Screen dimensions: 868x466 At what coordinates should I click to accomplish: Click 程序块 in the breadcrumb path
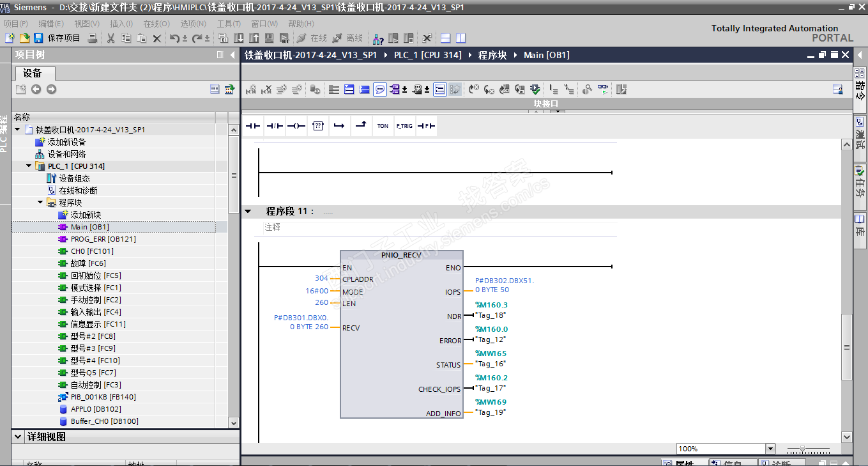click(492, 55)
